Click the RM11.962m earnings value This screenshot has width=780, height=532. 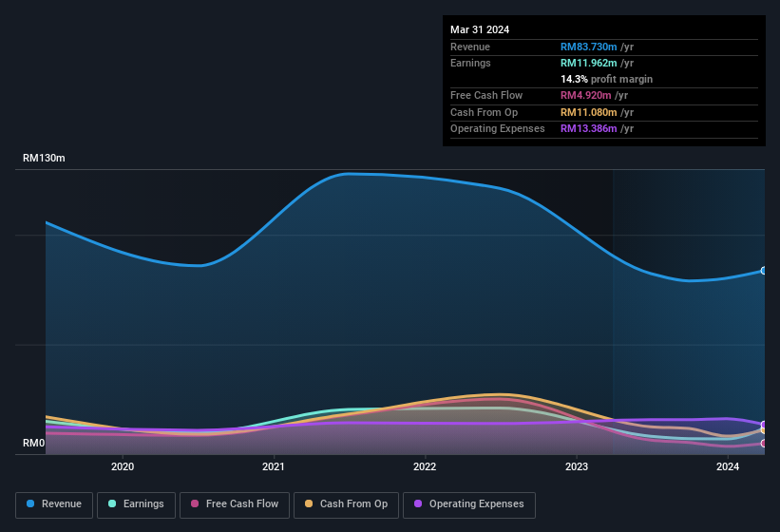click(588, 63)
